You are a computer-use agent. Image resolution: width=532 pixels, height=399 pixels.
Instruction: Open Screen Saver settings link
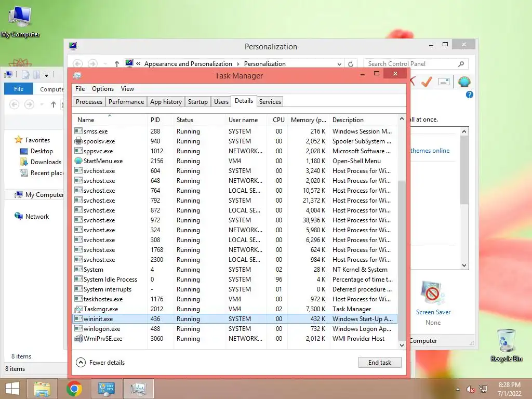[433, 312]
